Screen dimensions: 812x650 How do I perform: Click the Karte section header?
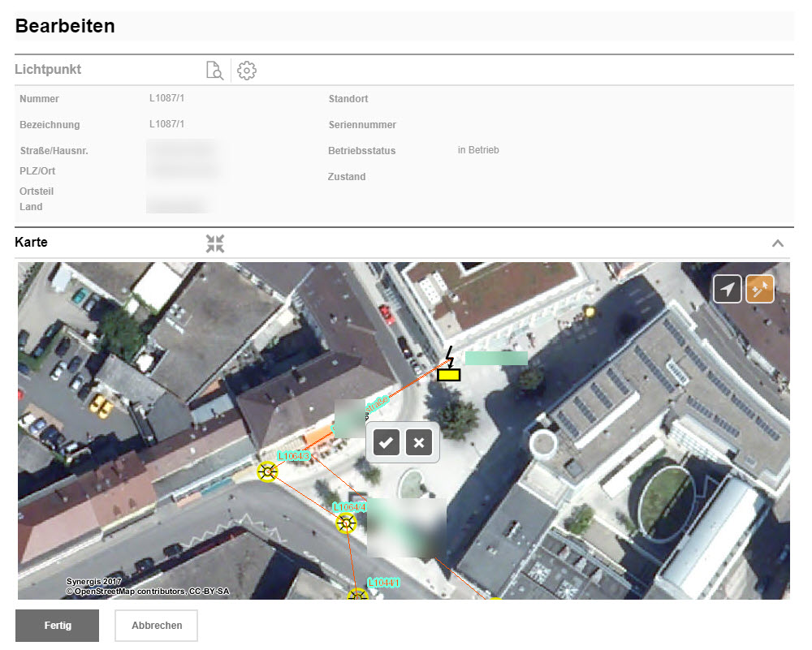coord(32,243)
